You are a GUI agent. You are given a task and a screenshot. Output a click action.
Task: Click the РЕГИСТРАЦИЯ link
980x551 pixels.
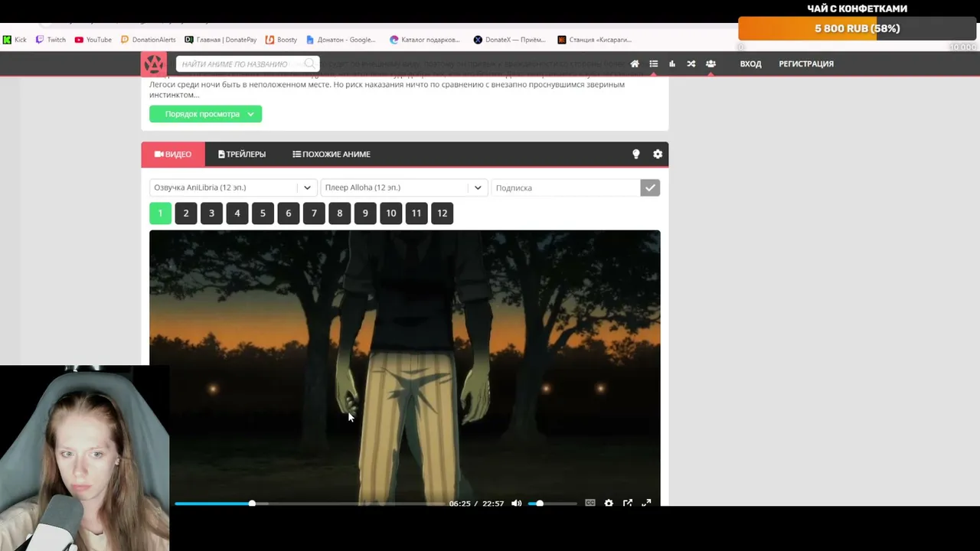[806, 64]
